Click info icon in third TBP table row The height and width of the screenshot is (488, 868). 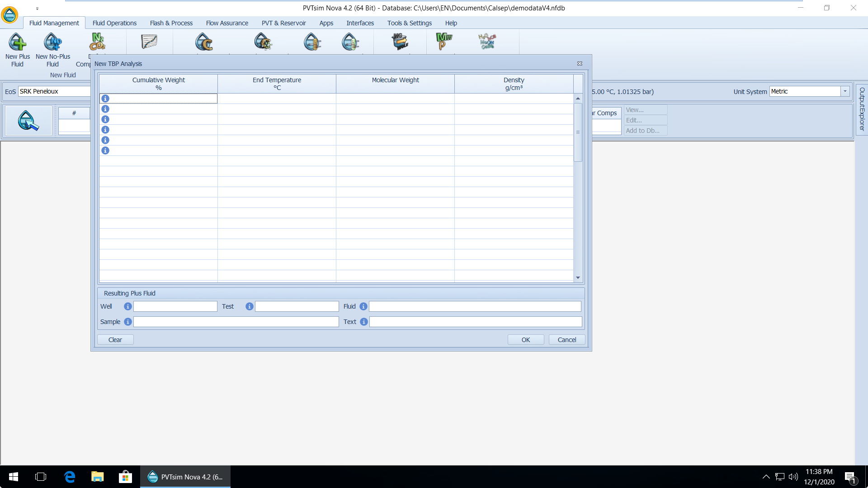coord(105,119)
